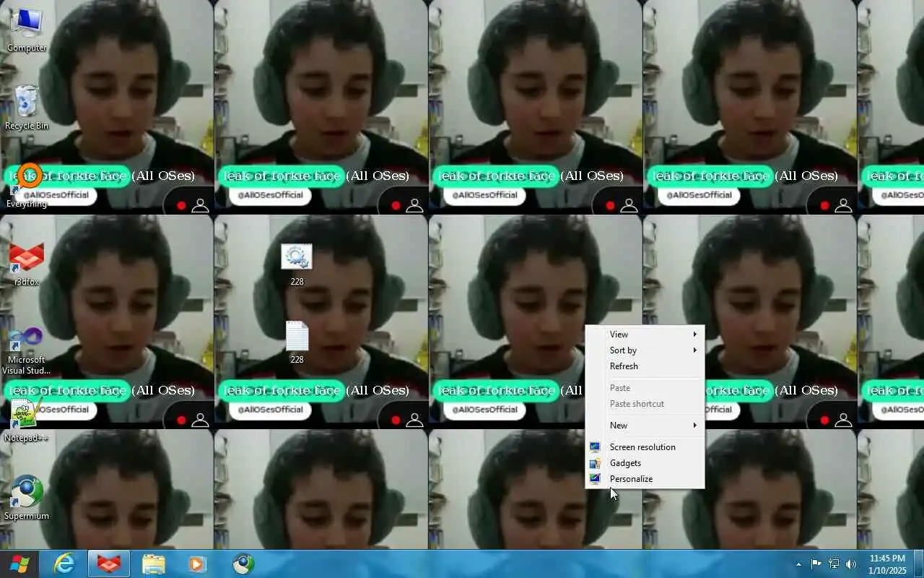This screenshot has width=924, height=578.
Task: Show hidden system tray icons
Action: click(x=798, y=564)
